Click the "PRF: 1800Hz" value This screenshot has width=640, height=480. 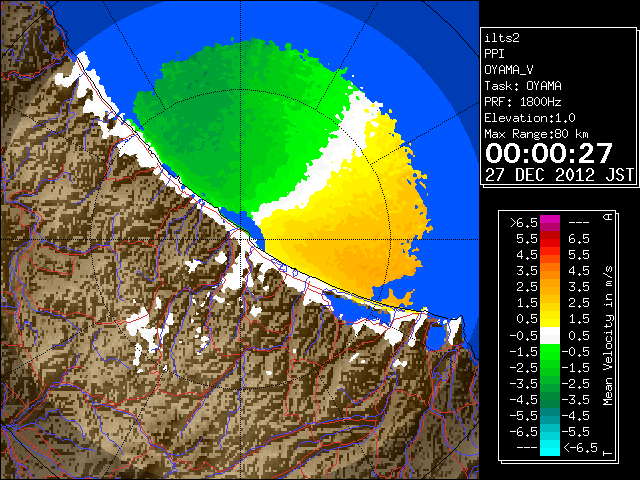coord(523,102)
